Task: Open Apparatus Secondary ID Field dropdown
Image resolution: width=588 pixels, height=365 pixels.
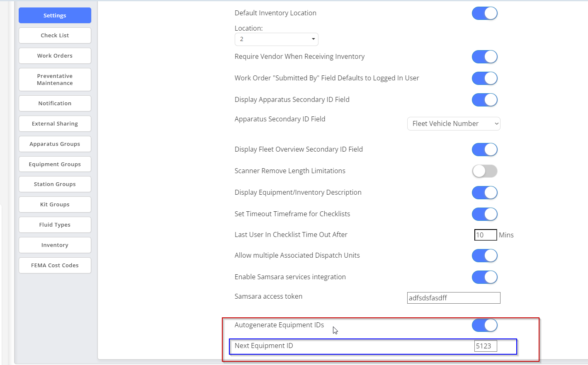Action: click(454, 124)
